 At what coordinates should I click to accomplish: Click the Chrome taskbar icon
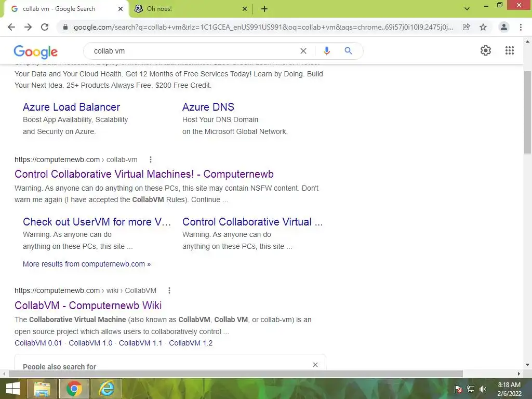click(x=74, y=389)
